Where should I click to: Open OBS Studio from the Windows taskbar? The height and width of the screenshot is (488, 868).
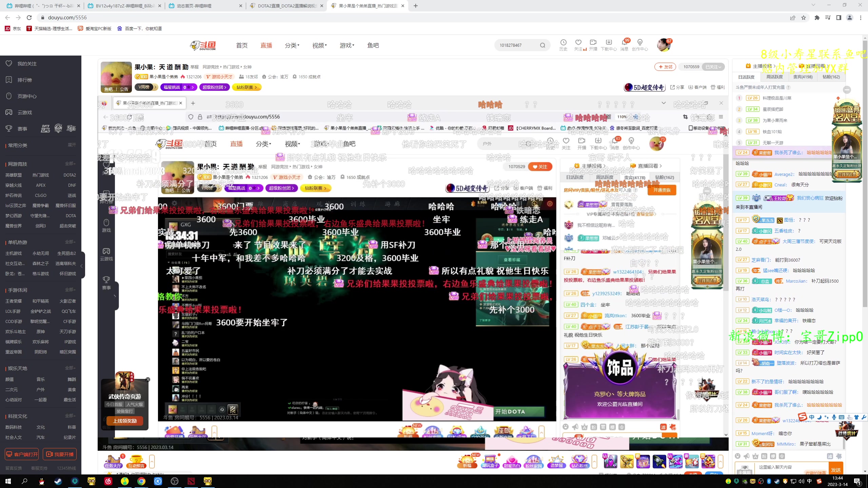(x=175, y=481)
